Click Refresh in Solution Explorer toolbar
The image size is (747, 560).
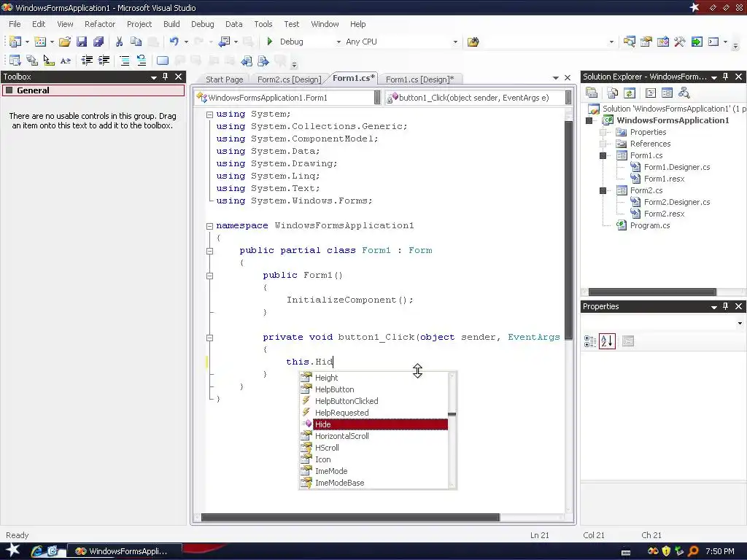tap(630, 93)
